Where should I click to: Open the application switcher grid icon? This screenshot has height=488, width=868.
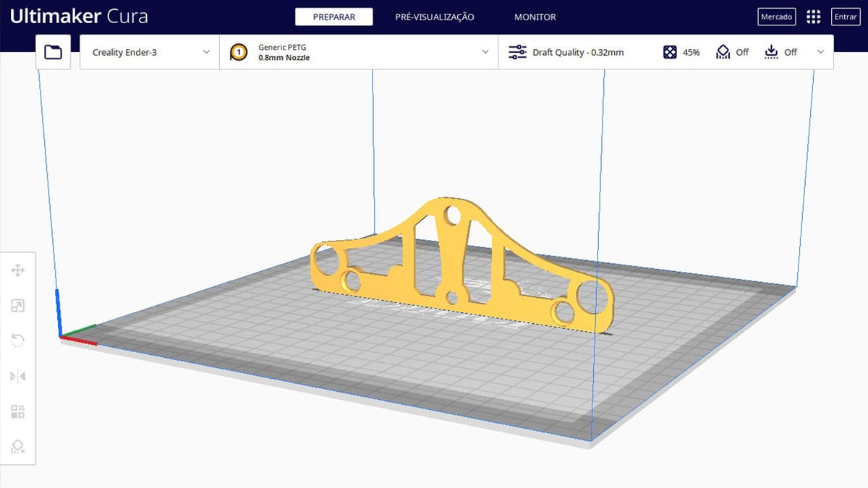(813, 17)
